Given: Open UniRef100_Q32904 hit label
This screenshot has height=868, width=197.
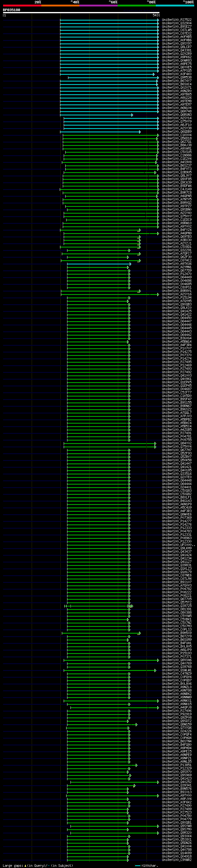Looking at the screenshot, I should point(177,23).
